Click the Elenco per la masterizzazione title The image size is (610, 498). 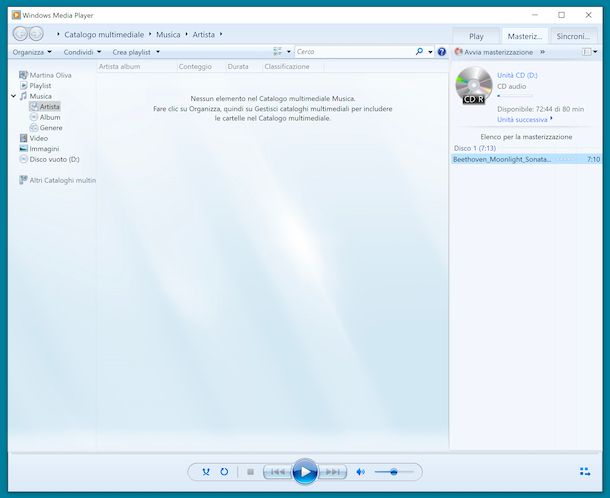click(526, 137)
